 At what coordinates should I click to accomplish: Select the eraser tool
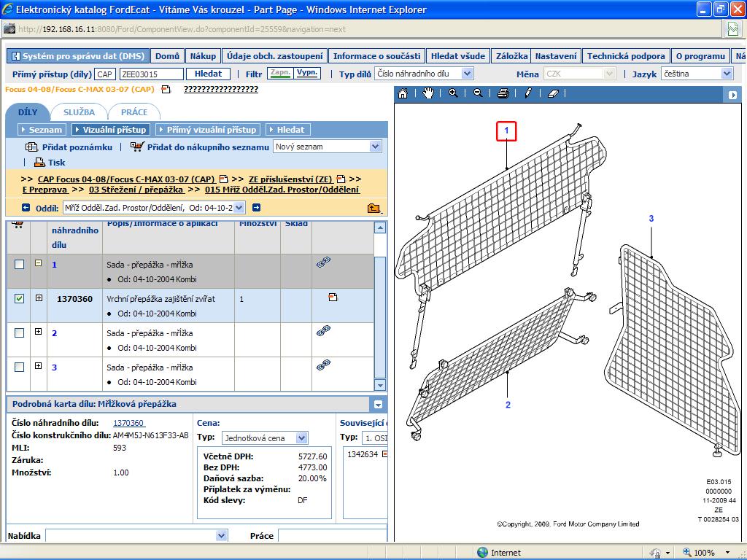click(552, 93)
